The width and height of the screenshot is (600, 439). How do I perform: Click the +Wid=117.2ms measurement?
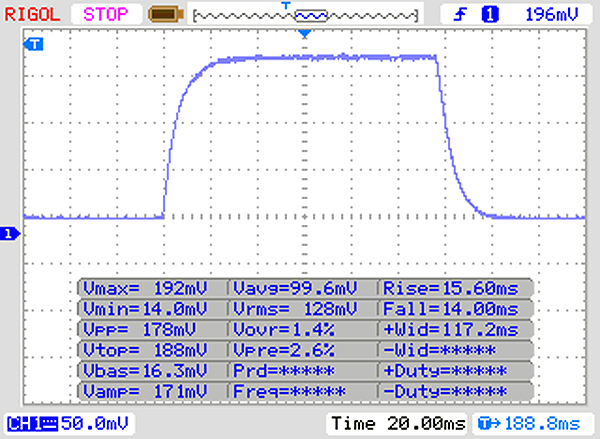click(x=451, y=330)
